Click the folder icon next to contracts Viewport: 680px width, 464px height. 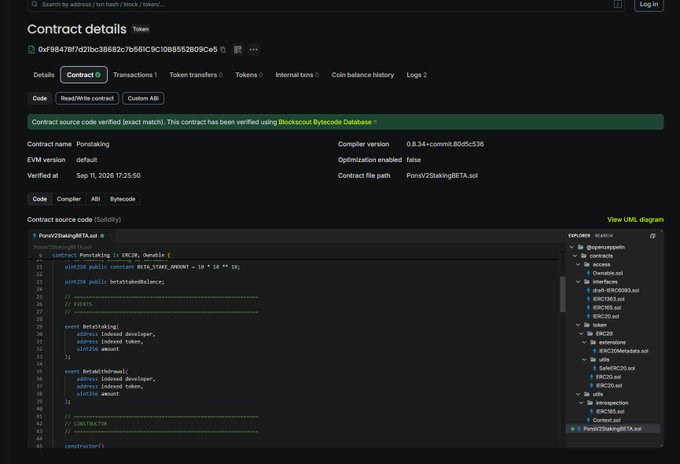coord(584,256)
